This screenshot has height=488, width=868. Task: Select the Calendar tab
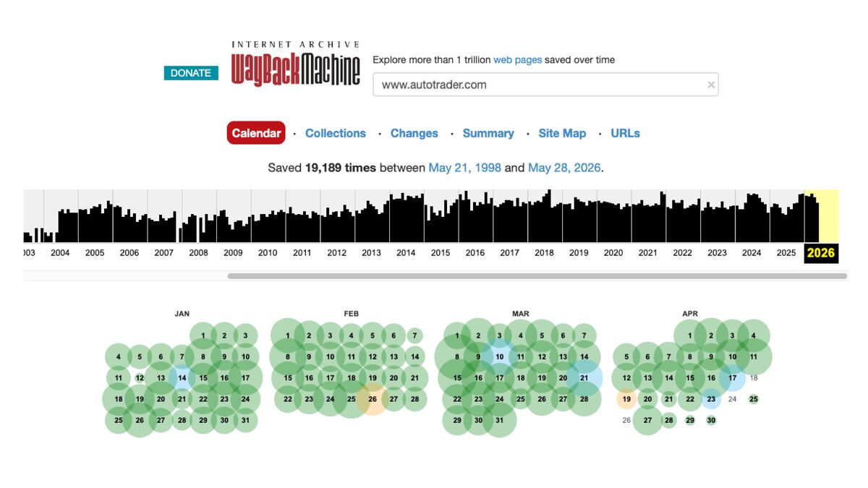coord(256,133)
